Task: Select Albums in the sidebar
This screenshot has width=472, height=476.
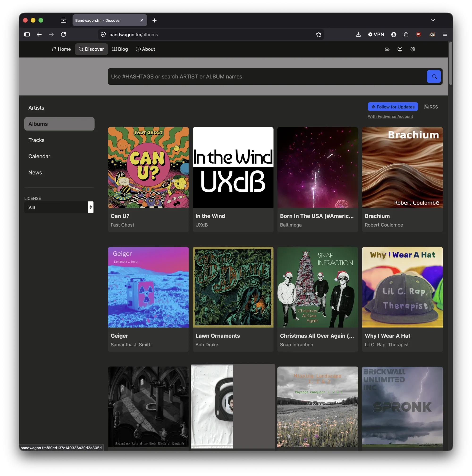Action: [x=59, y=124]
